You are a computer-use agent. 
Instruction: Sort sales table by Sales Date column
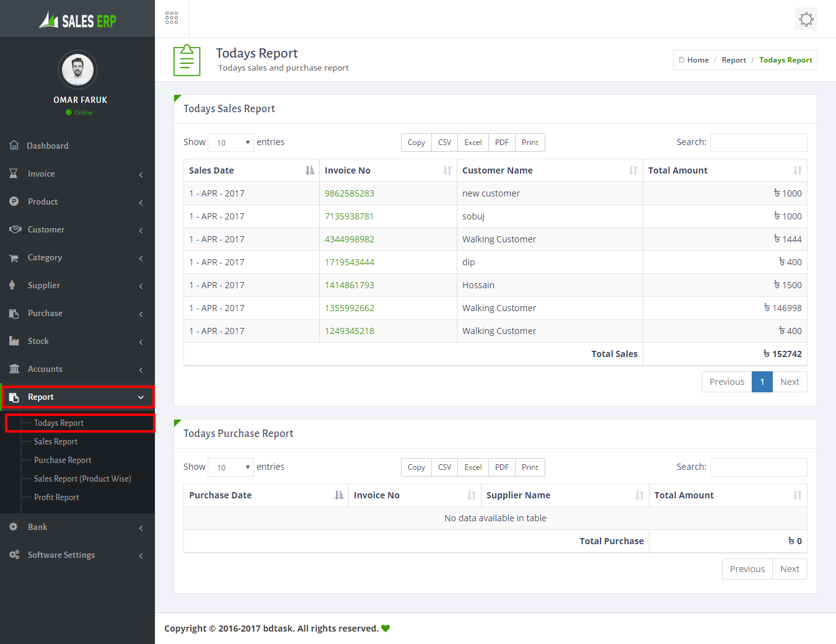[x=251, y=170]
